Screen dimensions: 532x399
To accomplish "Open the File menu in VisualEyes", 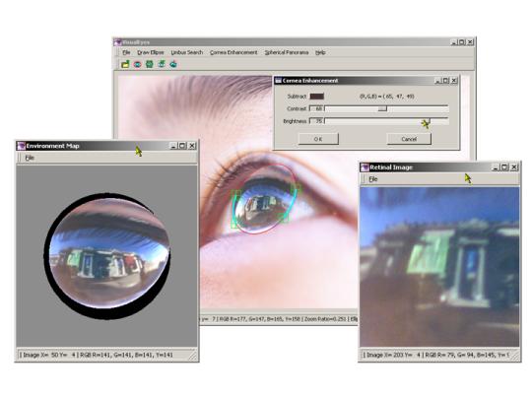I will 126,52.
